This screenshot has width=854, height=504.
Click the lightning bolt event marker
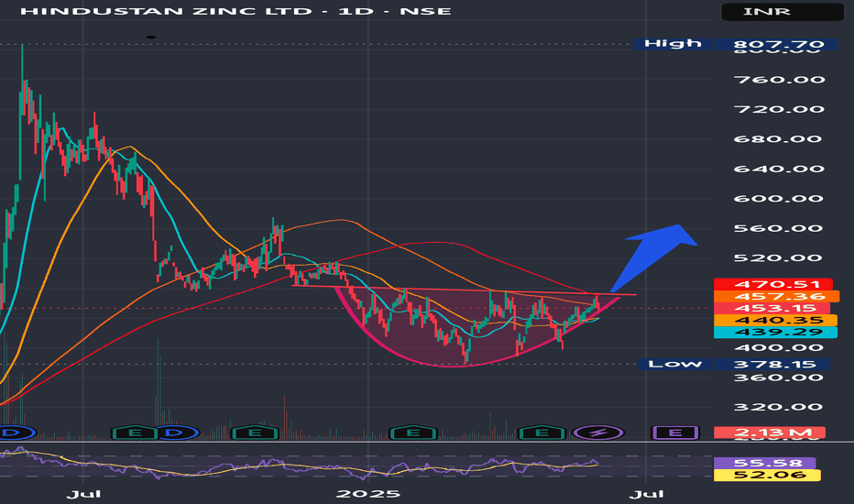(598, 433)
